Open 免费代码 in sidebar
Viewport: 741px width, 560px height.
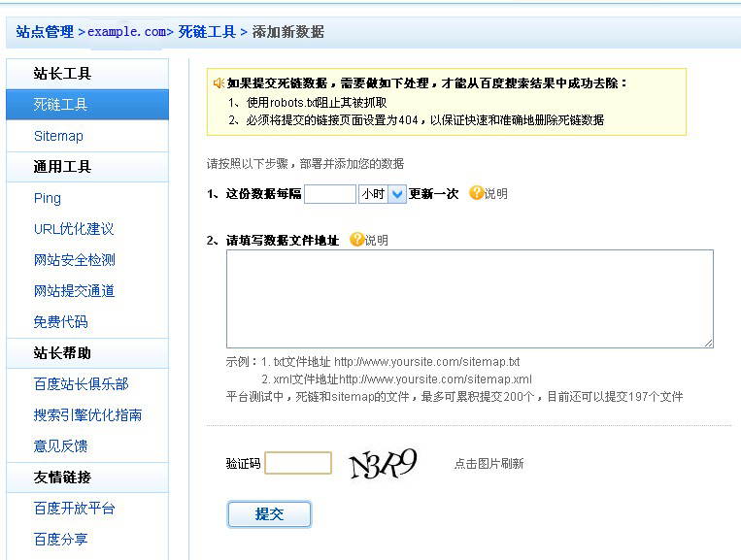pos(60,322)
